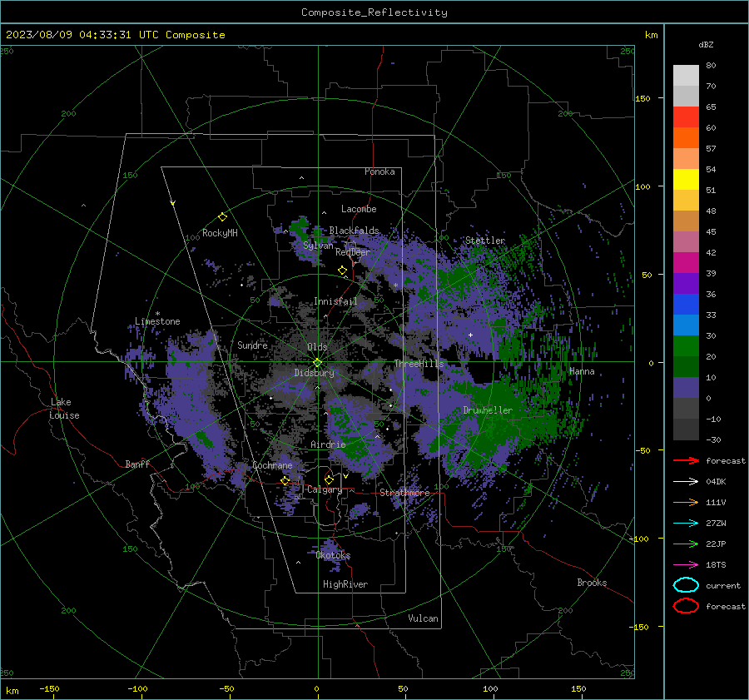Click the dBZ legend heading
Image resolution: width=749 pixels, height=700 pixels.
[x=706, y=45]
